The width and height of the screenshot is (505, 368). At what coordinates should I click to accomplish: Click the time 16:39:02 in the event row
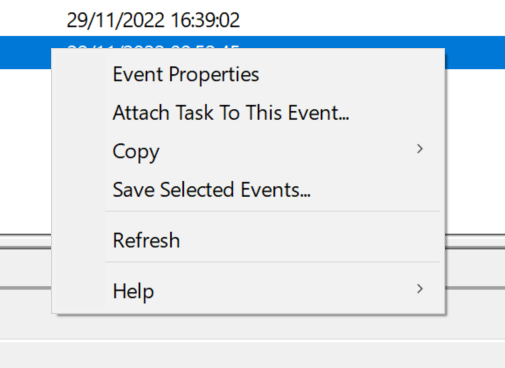point(205,20)
